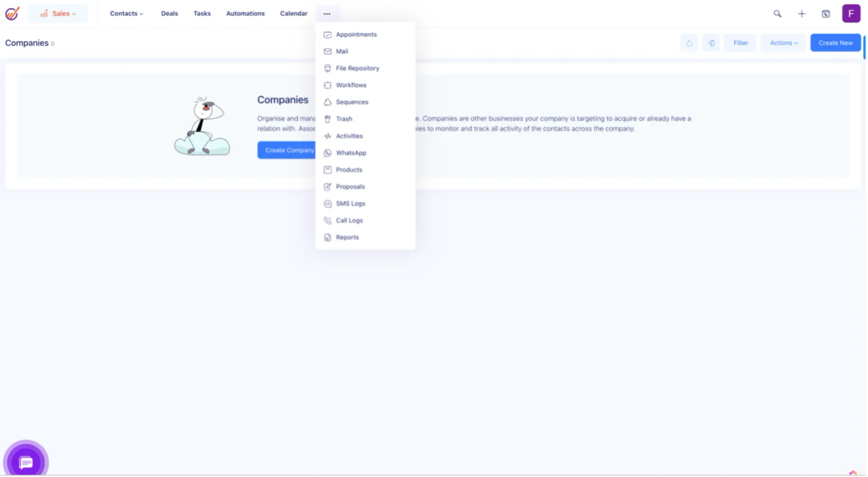Click the Companies page title
Viewport: 868px width, 477px height.
[x=27, y=43]
